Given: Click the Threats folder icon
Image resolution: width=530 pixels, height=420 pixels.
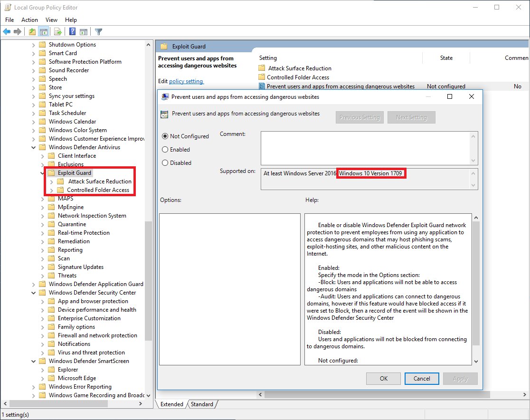Looking at the screenshot, I should 51,276.
